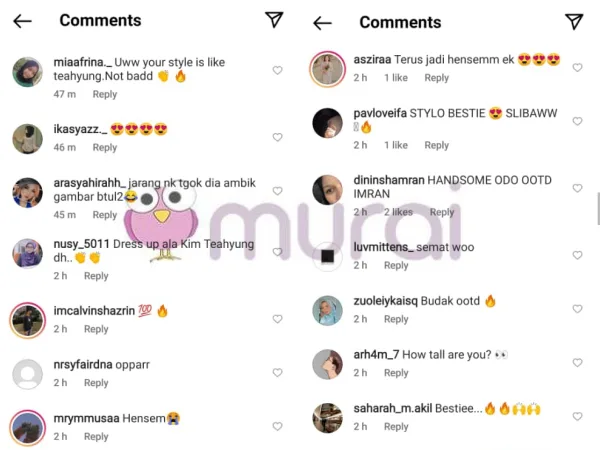The width and height of the screenshot is (600, 450).
Task: Open saharah_m.akil profile picture
Action: 327,418
